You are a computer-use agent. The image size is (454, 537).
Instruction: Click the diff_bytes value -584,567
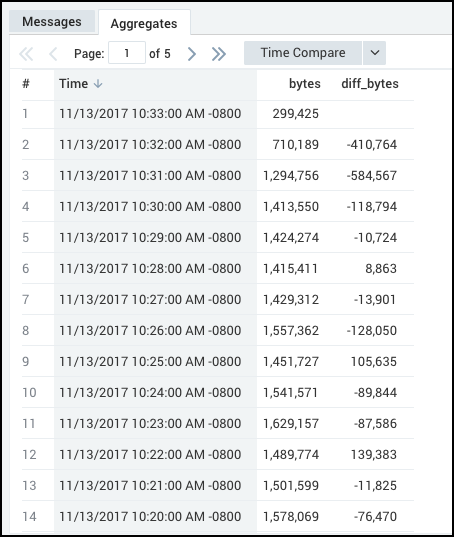point(372,176)
